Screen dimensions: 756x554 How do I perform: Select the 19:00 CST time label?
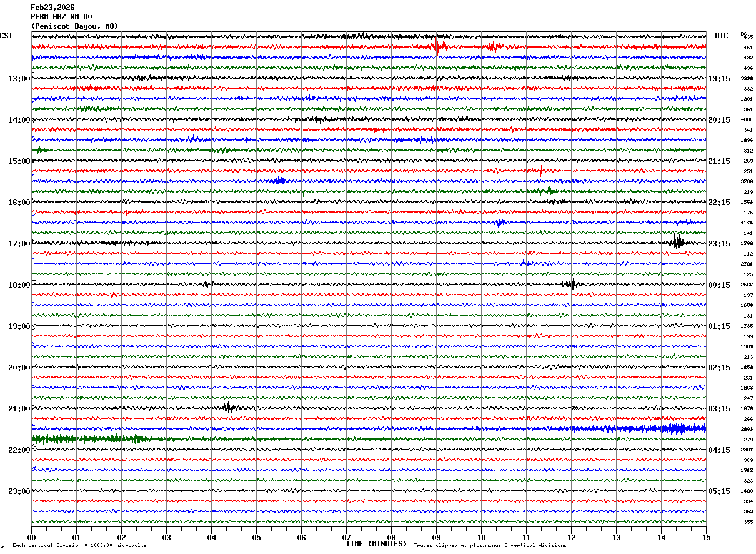(x=19, y=326)
